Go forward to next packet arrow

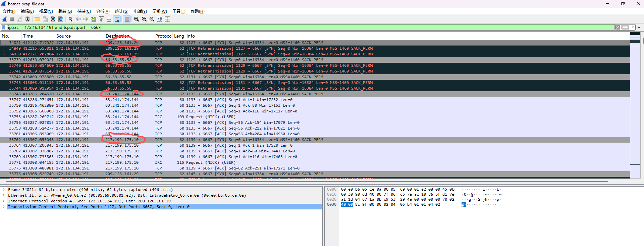click(86, 19)
